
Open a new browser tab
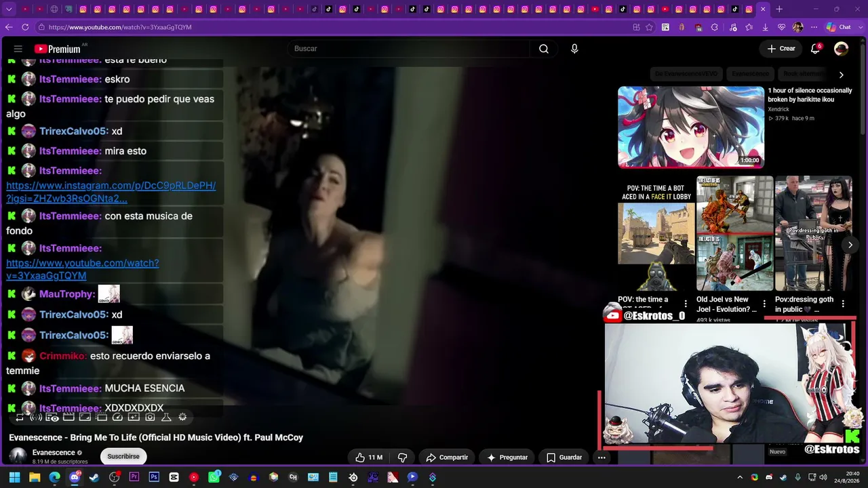tap(779, 9)
